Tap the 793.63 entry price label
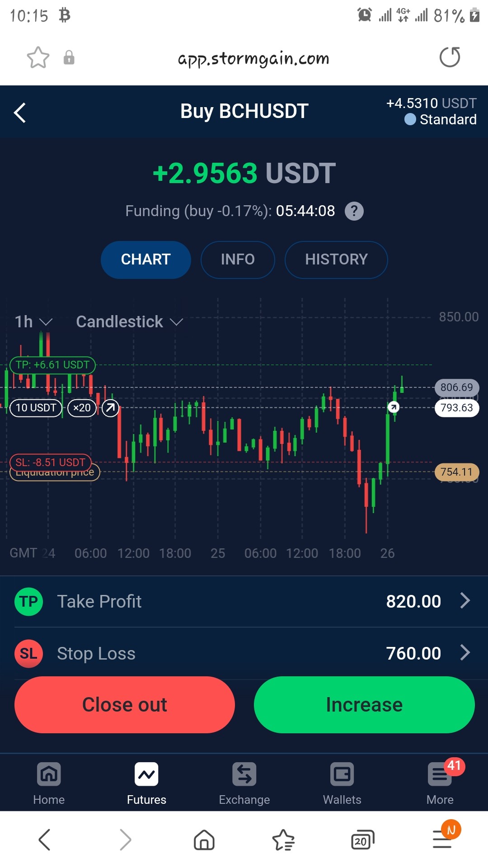 point(457,408)
